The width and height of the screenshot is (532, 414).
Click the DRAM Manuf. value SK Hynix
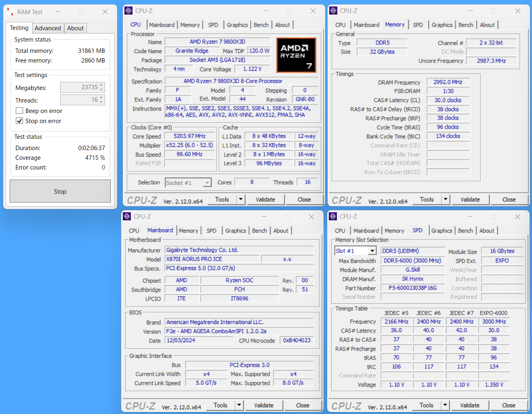pyautogui.click(x=412, y=279)
